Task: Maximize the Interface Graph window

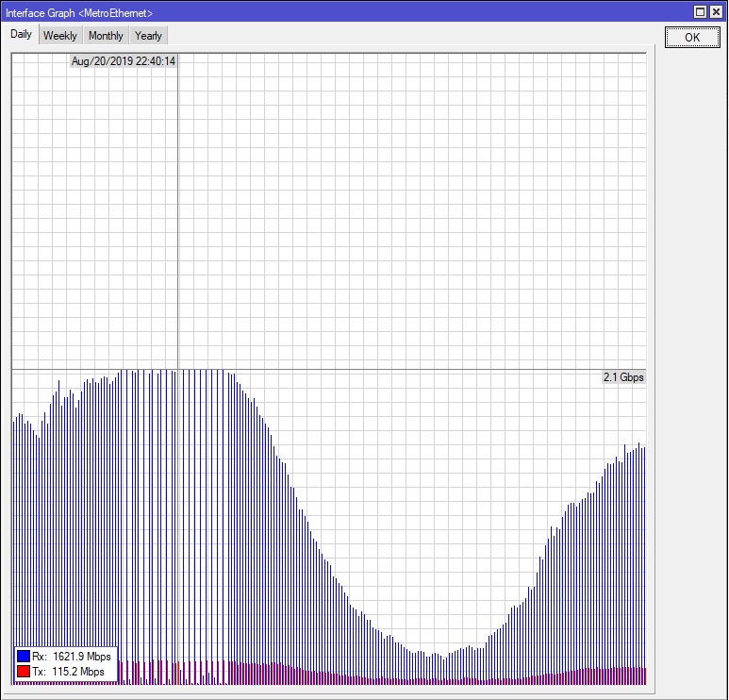Action: (700, 12)
